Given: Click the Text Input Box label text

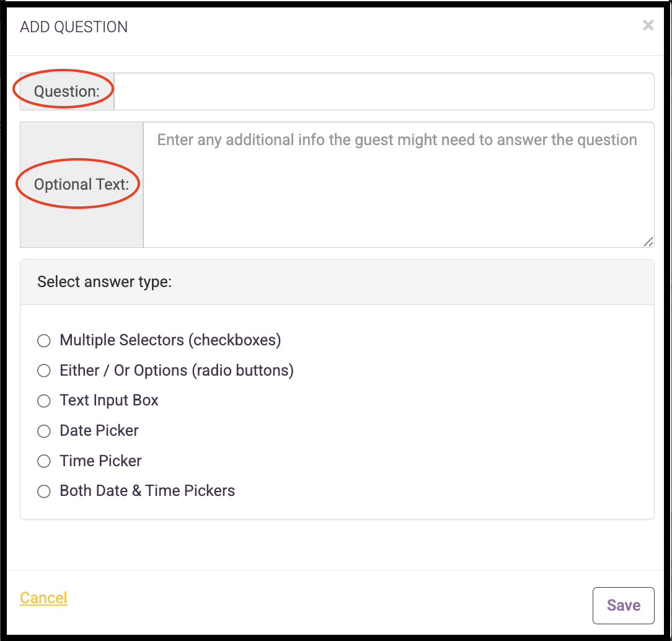Looking at the screenshot, I should (x=109, y=400).
